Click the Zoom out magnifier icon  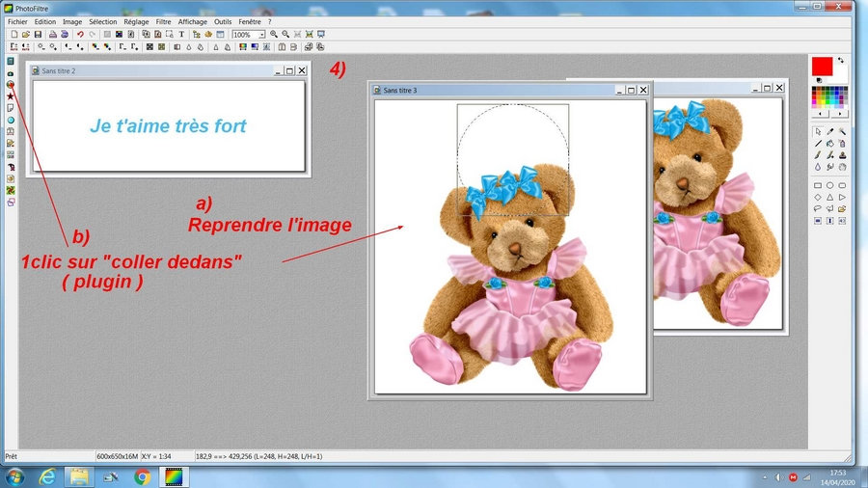[x=285, y=35]
